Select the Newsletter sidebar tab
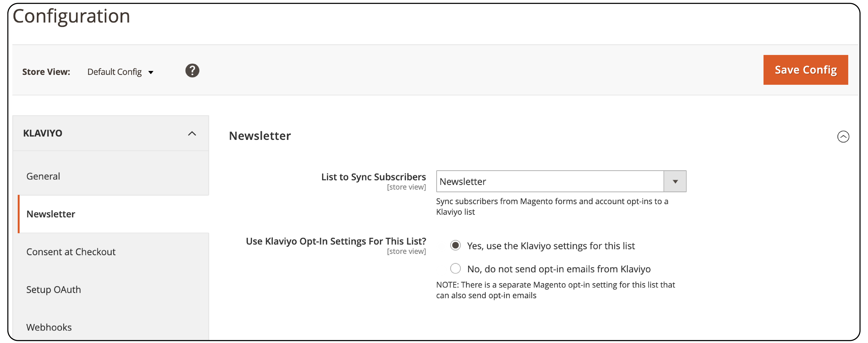Image resolution: width=868 pixels, height=343 pixels. tap(113, 214)
